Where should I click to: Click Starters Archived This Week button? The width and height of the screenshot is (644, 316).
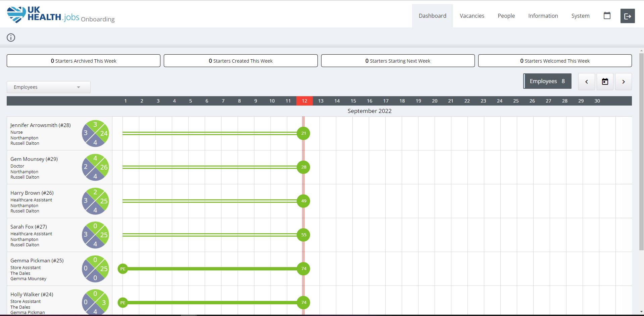coord(84,61)
